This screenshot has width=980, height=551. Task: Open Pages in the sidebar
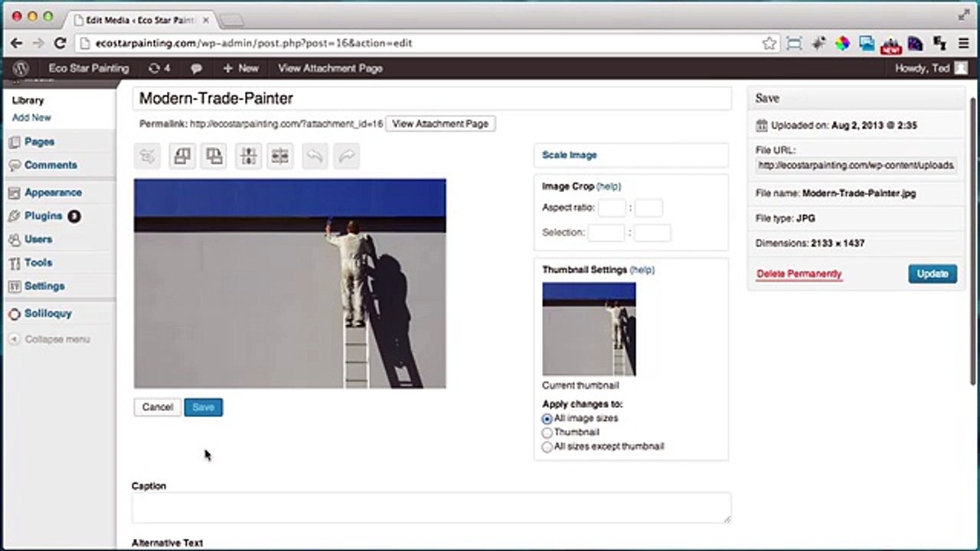[x=39, y=142]
